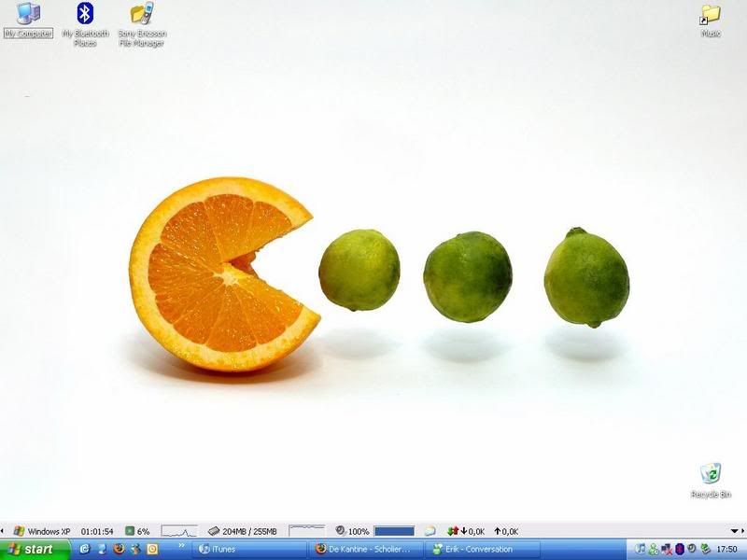Screen dimensions: 747x560
Task: Launch MSN Messenger from Quick Launch
Action: tap(102, 549)
